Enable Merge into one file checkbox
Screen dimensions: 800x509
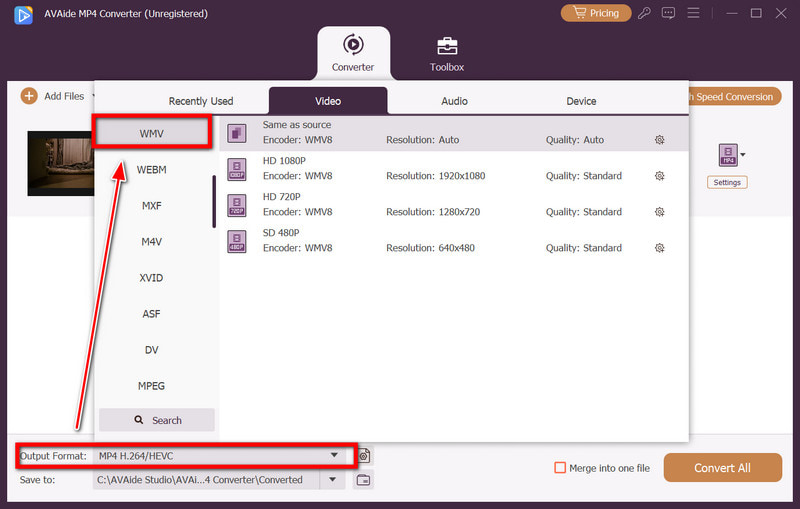561,468
